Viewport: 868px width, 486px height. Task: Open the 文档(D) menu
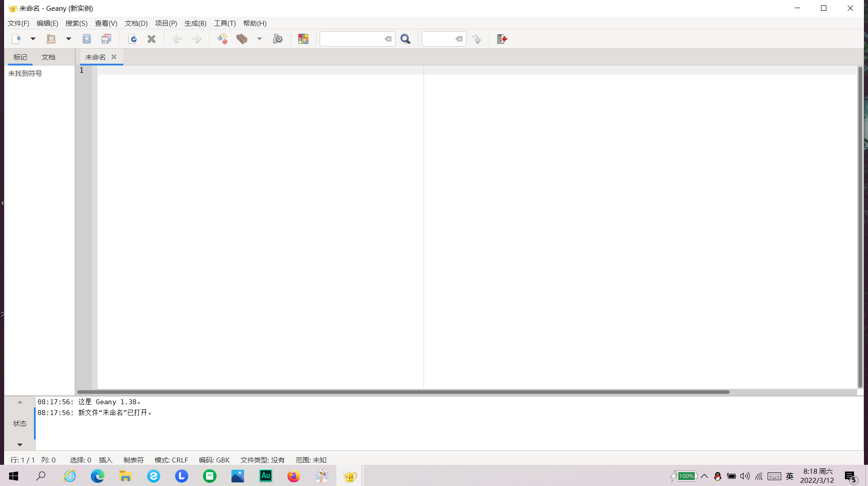click(136, 23)
